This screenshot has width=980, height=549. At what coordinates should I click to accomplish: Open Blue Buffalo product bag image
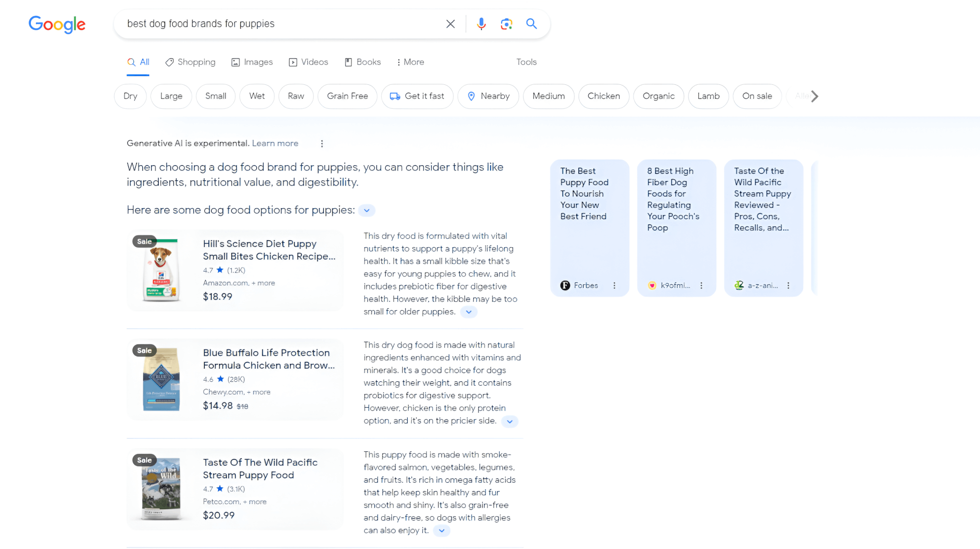[x=161, y=379]
